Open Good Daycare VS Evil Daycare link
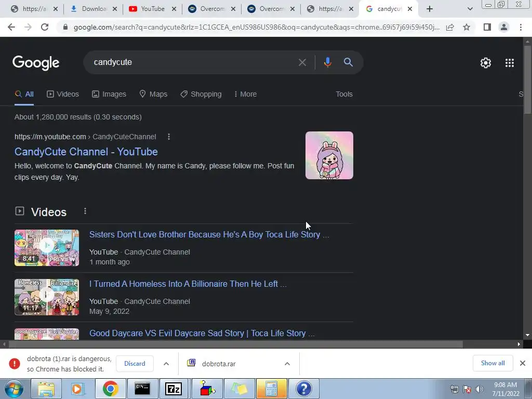The width and height of the screenshot is (532, 399). pos(202,333)
